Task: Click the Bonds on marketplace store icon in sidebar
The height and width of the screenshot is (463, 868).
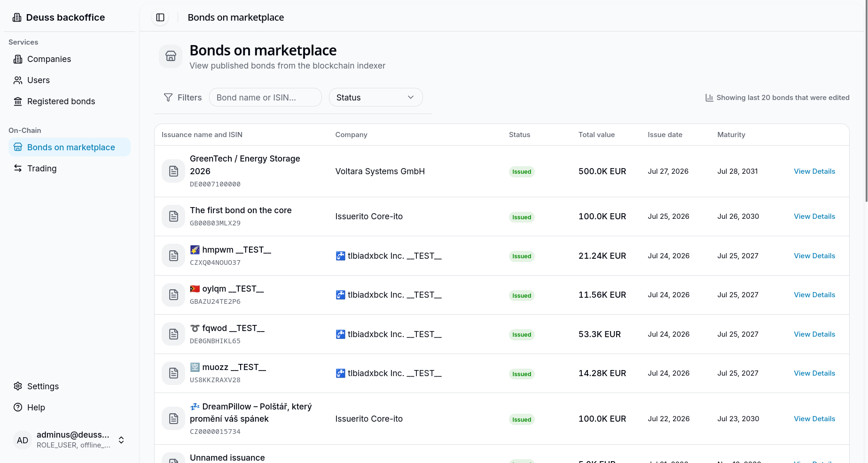Action: pyautogui.click(x=18, y=147)
